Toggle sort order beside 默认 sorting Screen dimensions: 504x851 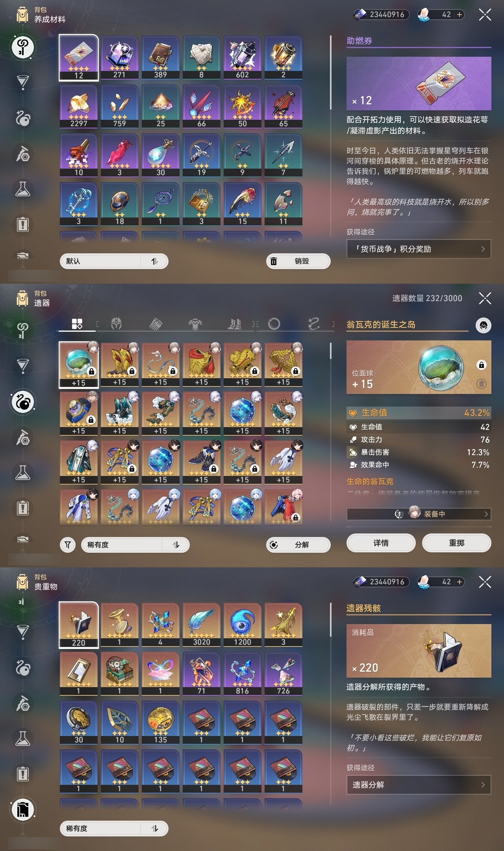pos(154,261)
